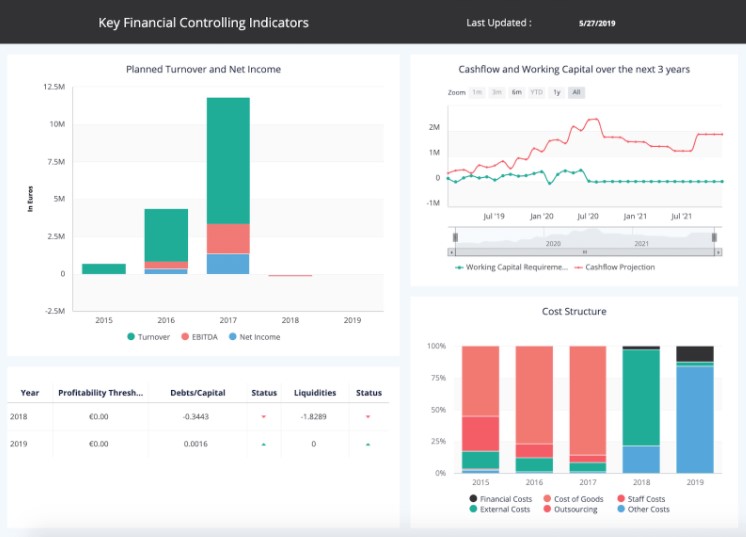The image size is (746, 537).
Task: Click the red down status arrow for 2018 Liquidities
Action: pos(368,416)
